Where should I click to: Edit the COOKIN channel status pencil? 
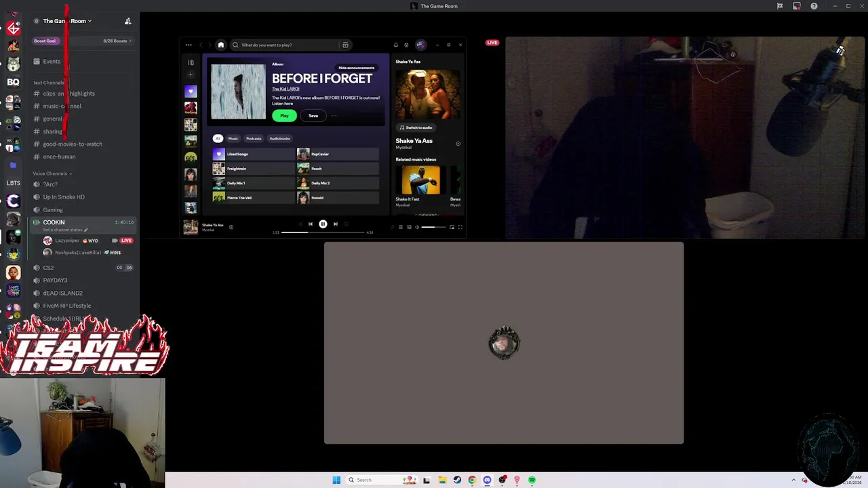click(x=86, y=230)
